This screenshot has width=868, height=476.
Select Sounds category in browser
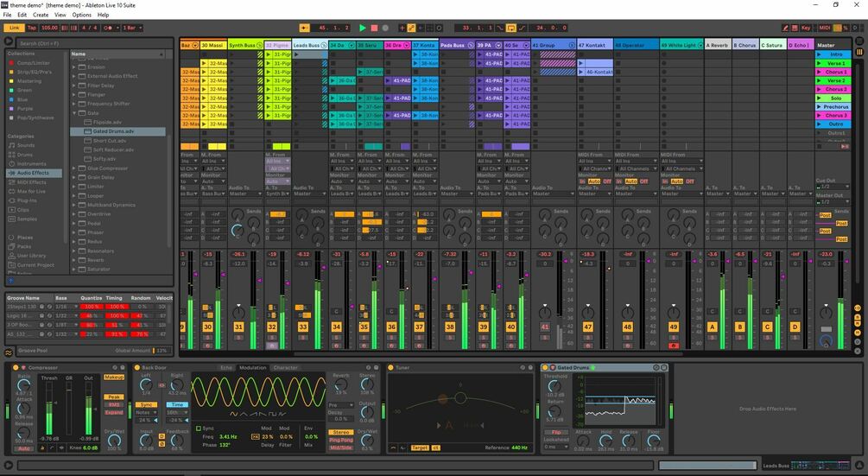(25, 145)
